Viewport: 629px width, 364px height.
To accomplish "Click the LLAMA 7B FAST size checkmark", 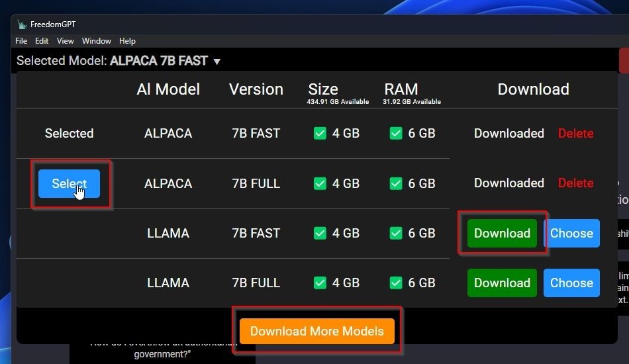I will tap(320, 233).
